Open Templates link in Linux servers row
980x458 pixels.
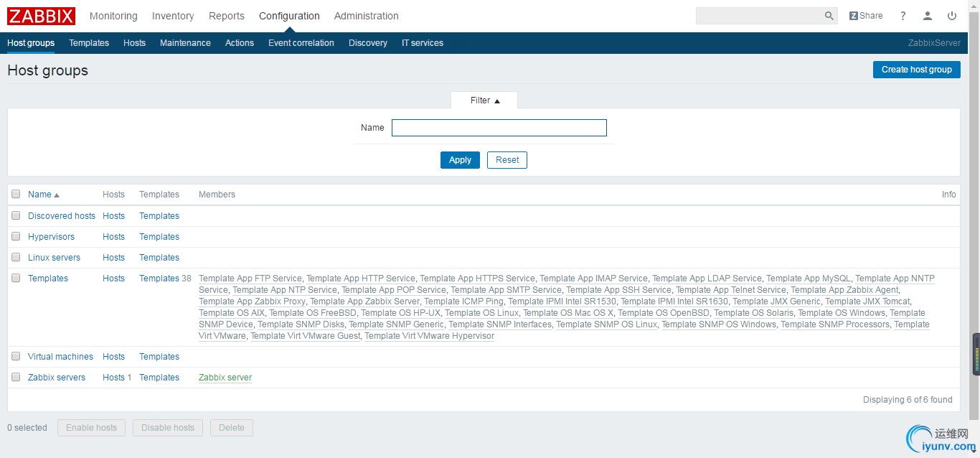(159, 257)
